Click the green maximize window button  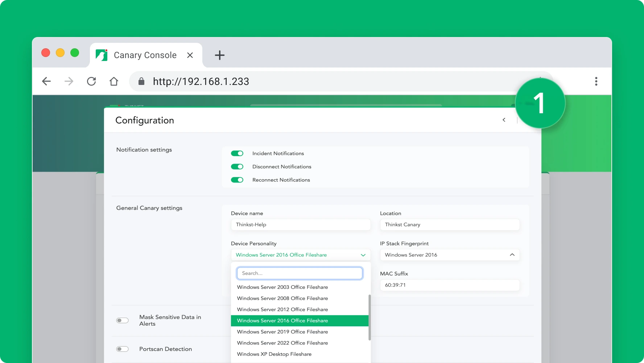pos(75,53)
